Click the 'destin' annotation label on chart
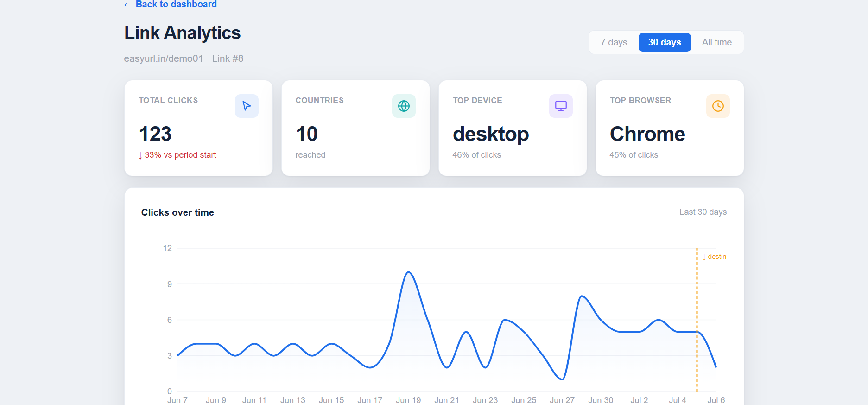This screenshot has height=405, width=868. [x=715, y=257]
